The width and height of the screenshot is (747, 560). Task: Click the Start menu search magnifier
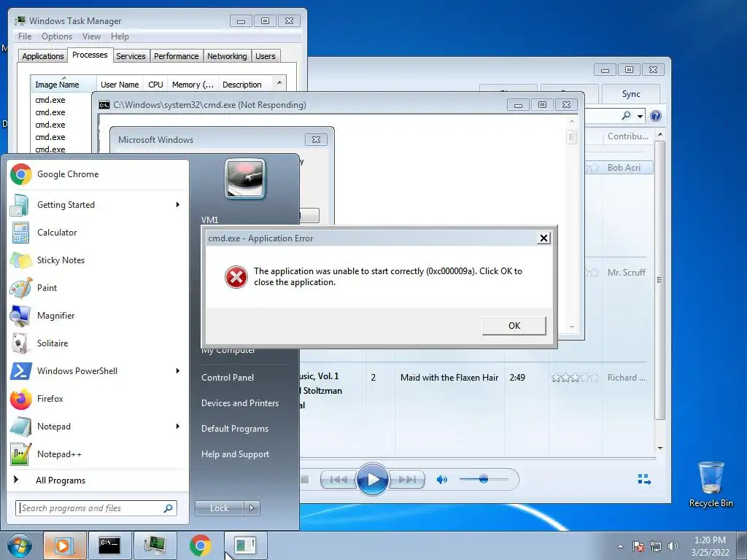[169, 508]
